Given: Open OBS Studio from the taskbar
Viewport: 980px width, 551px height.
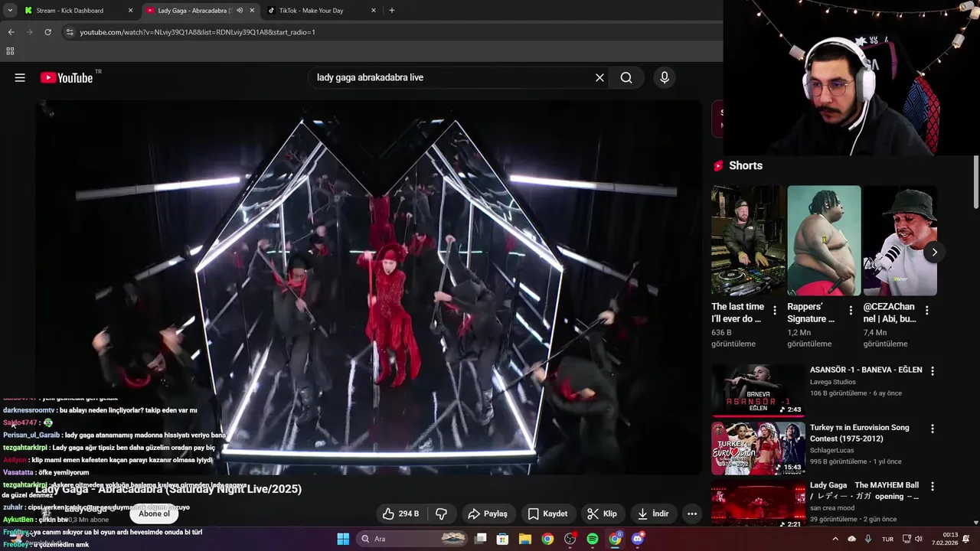Looking at the screenshot, I should (570, 539).
